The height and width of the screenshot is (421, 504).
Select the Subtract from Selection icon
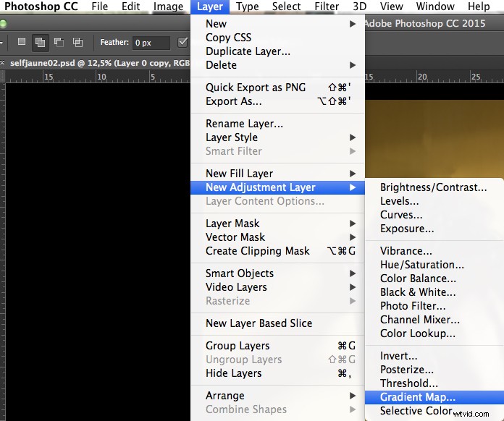point(59,42)
